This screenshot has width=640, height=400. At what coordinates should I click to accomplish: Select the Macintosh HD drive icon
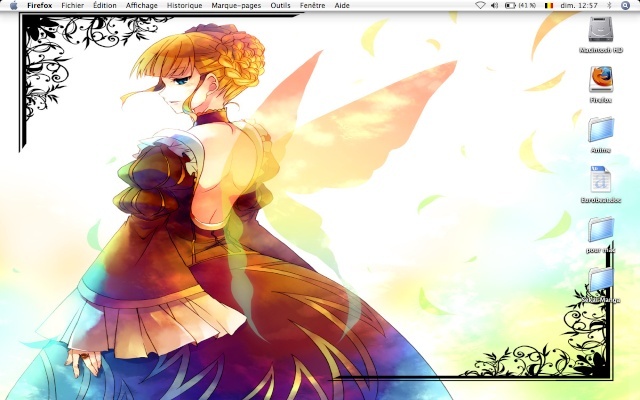601,29
